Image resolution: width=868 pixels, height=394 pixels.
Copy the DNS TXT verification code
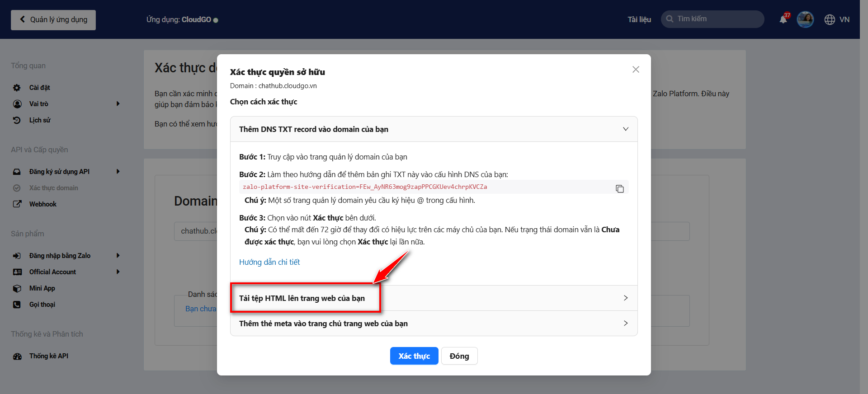(619, 189)
